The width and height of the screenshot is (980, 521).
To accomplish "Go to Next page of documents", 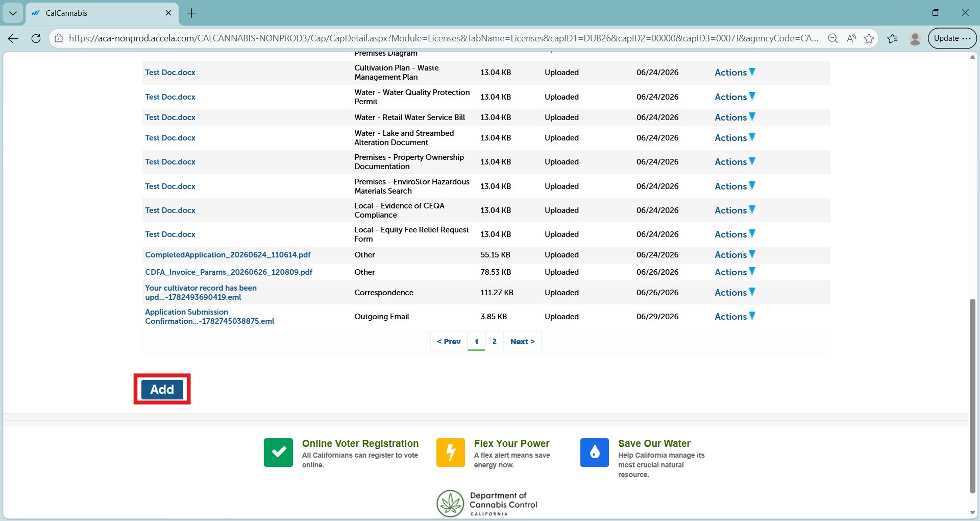I will (522, 342).
